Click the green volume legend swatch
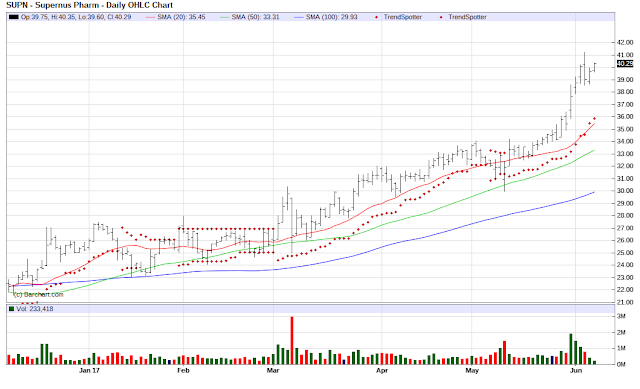The width and height of the screenshot is (640, 389). [11, 309]
